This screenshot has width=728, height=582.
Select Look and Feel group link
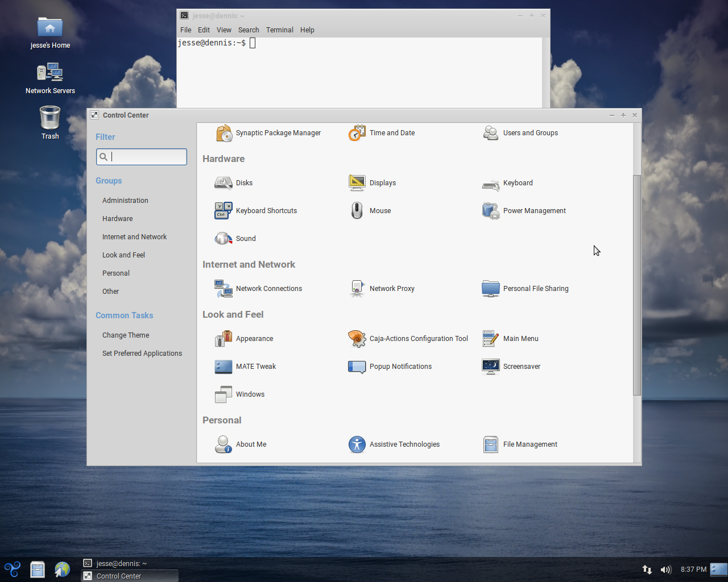(123, 255)
